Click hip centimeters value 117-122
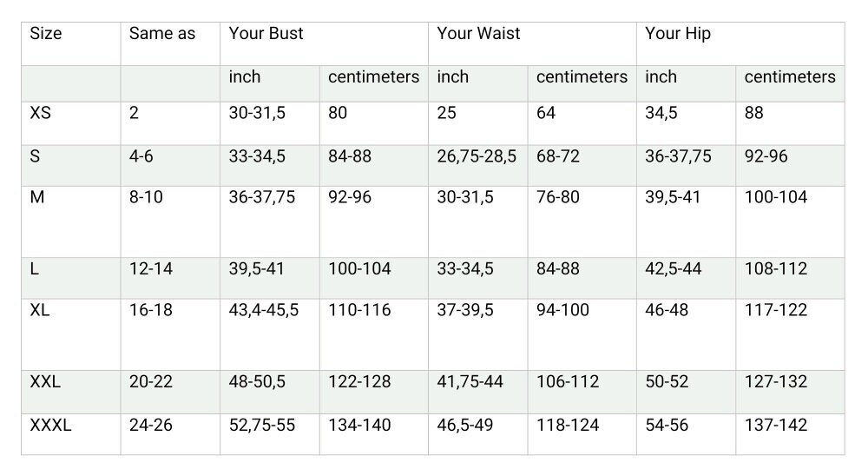Viewport: 868px width, 469px height. (x=775, y=309)
